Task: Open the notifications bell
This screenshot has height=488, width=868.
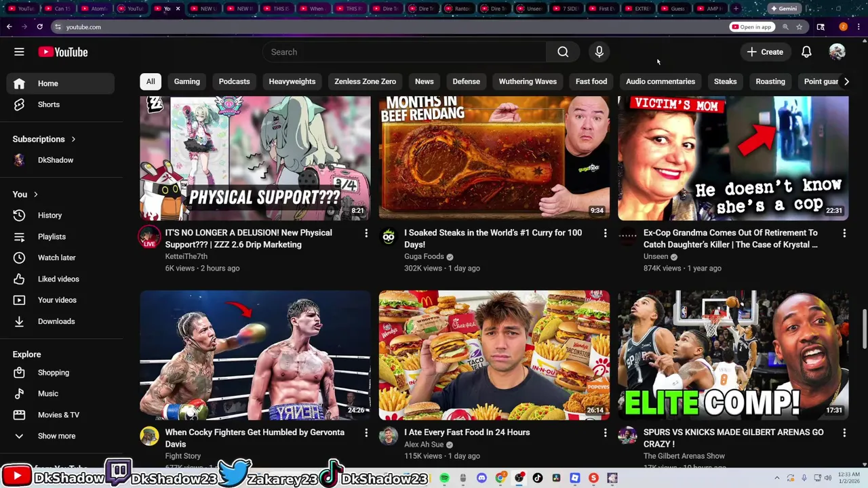Action: [x=806, y=52]
